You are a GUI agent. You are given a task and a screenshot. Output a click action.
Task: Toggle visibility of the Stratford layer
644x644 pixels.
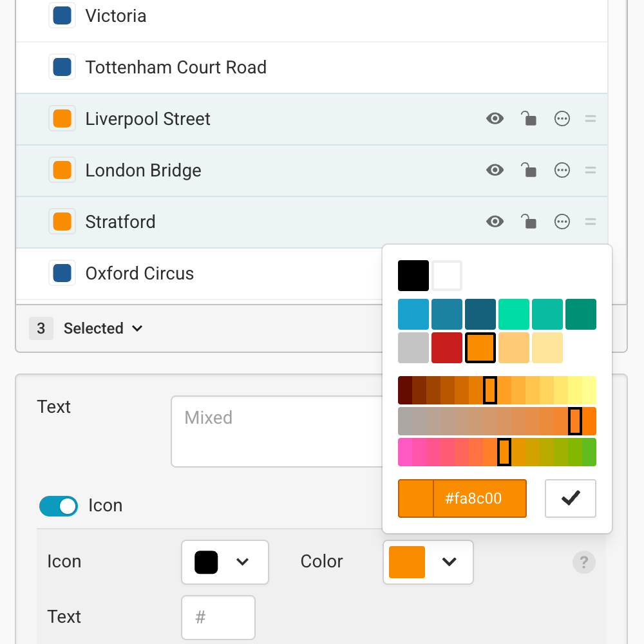pos(495,222)
